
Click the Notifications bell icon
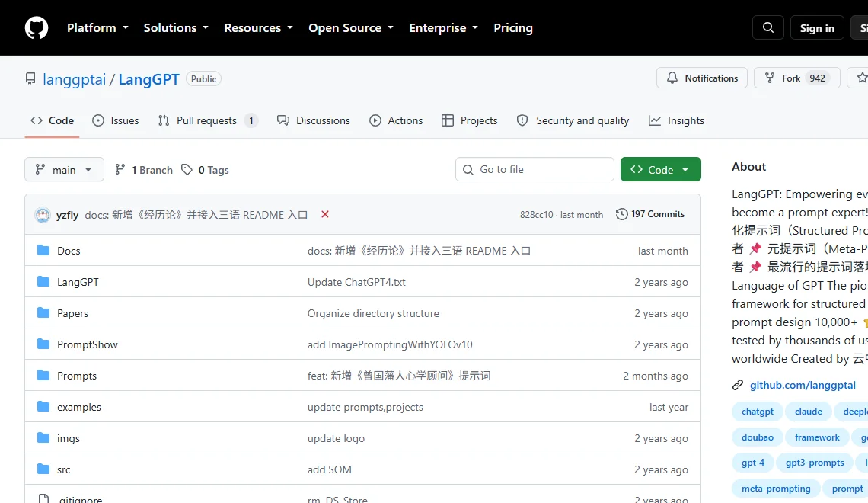[x=672, y=78]
